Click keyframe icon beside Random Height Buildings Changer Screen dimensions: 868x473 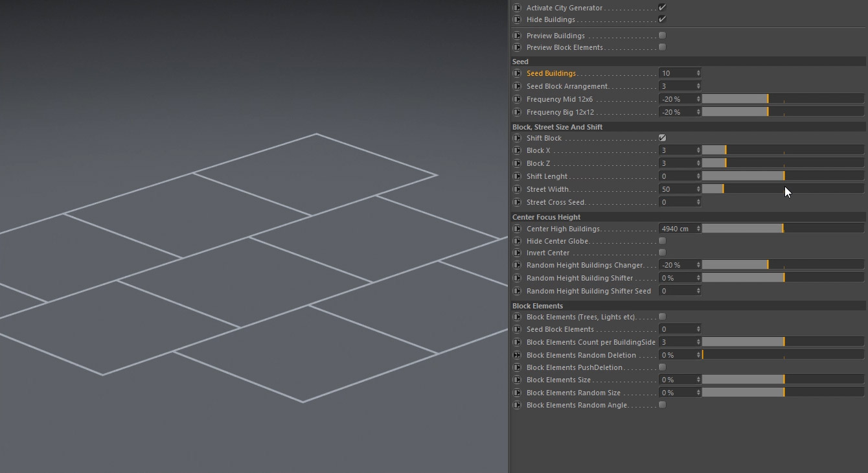coord(517,265)
